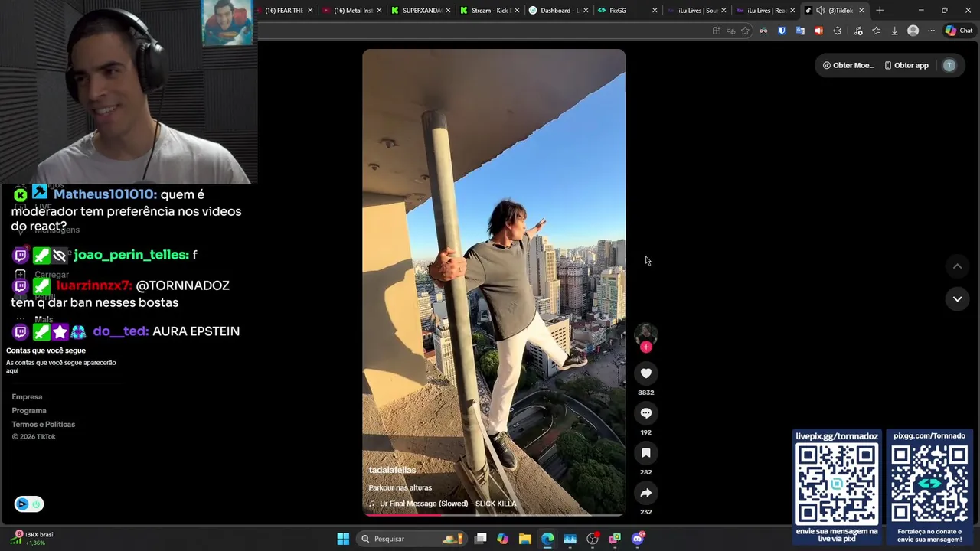980x551 pixels.
Task: Save the video with the bookmark icon
Action: 646,453
